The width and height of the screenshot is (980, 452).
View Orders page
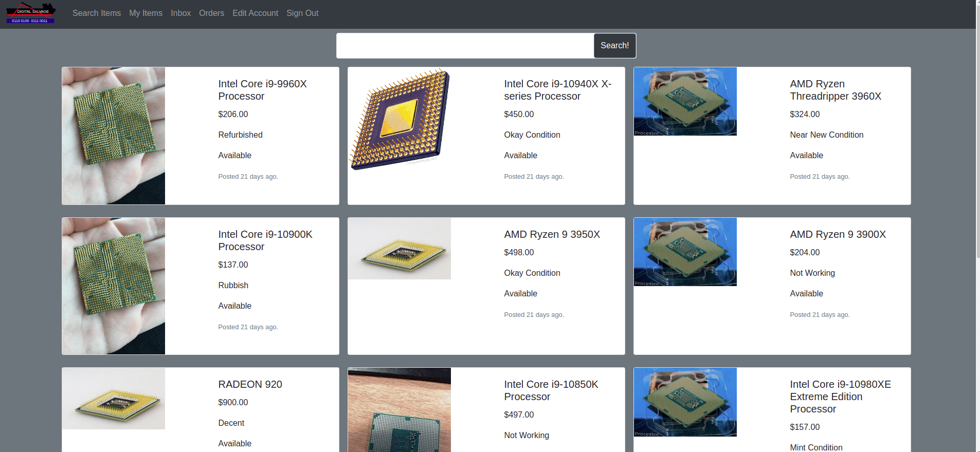[x=212, y=13]
